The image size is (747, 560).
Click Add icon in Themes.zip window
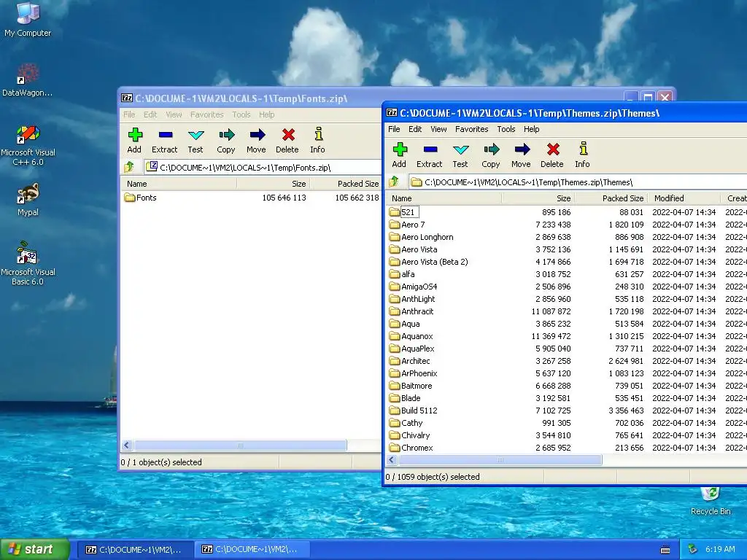coord(400,149)
